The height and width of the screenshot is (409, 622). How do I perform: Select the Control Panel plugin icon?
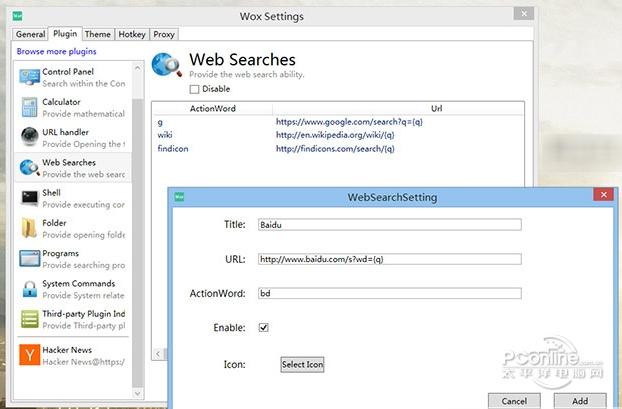click(x=30, y=77)
